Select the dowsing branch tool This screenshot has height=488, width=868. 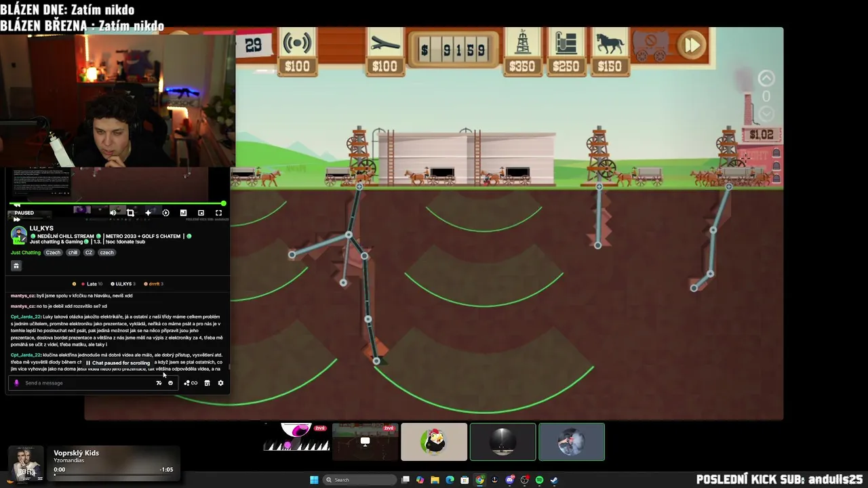[384, 51]
